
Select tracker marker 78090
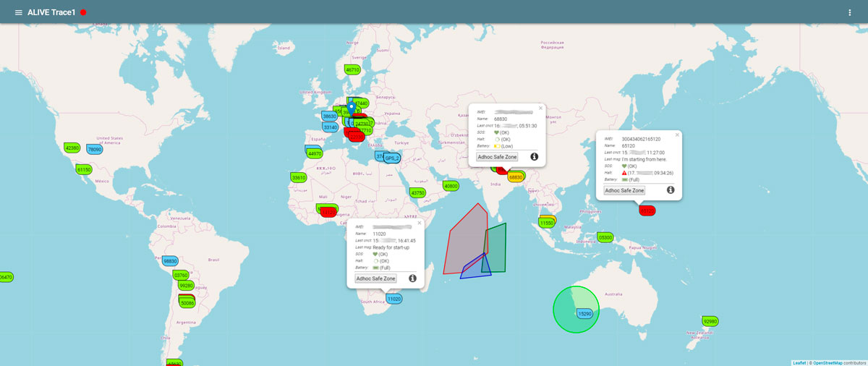click(x=94, y=149)
